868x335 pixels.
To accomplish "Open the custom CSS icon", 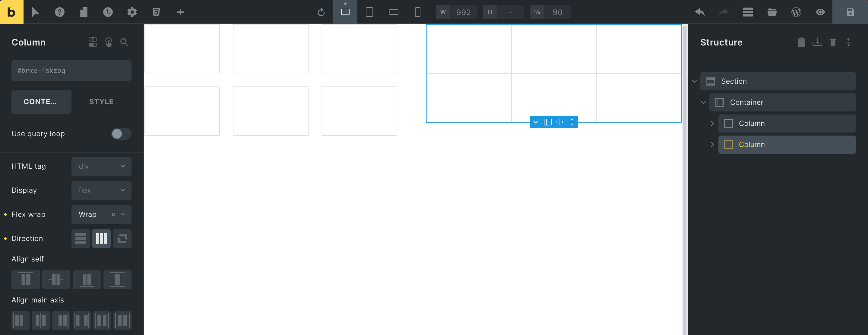I will pos(156,12).
